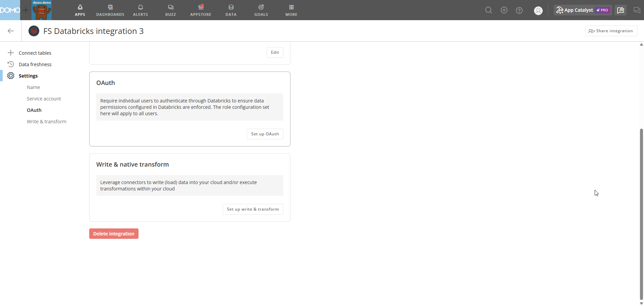Click Set up write & transform button
This screenshot has width=644, height=306.
pos(253,209)
